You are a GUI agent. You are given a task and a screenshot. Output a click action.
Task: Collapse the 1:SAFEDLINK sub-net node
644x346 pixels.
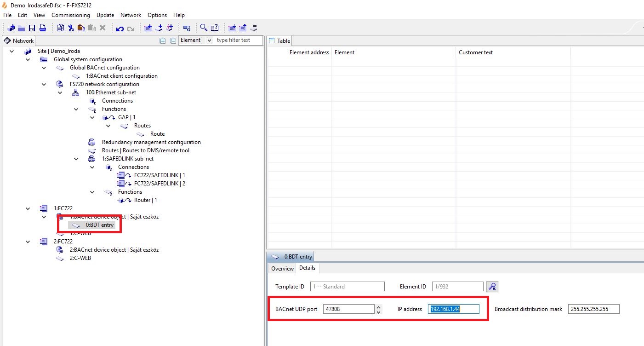(76, 159)
